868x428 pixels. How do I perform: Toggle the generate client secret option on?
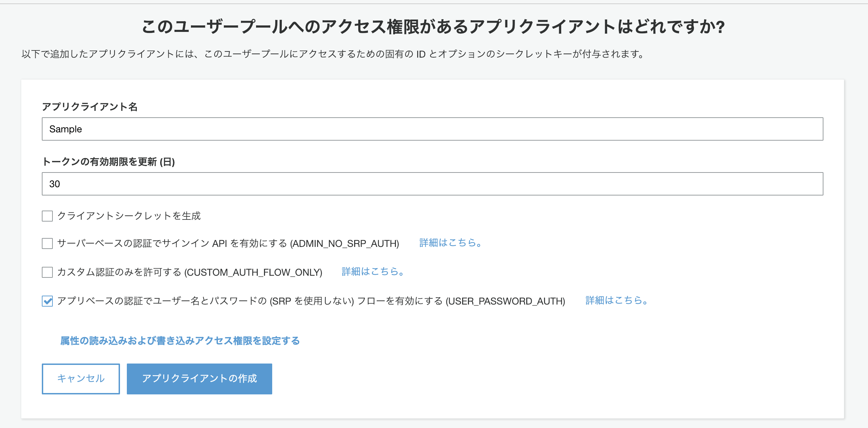(x=47, y=216)
